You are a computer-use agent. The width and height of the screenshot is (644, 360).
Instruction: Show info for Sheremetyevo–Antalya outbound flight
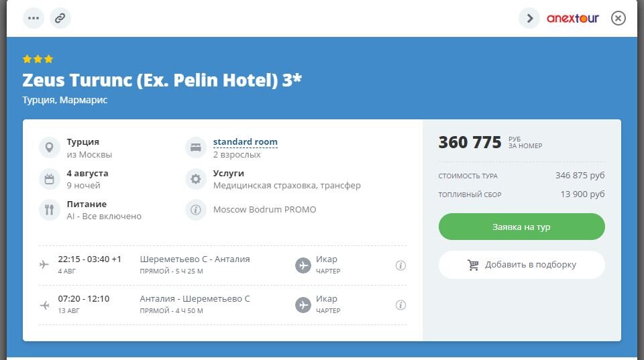click(400, 265)
